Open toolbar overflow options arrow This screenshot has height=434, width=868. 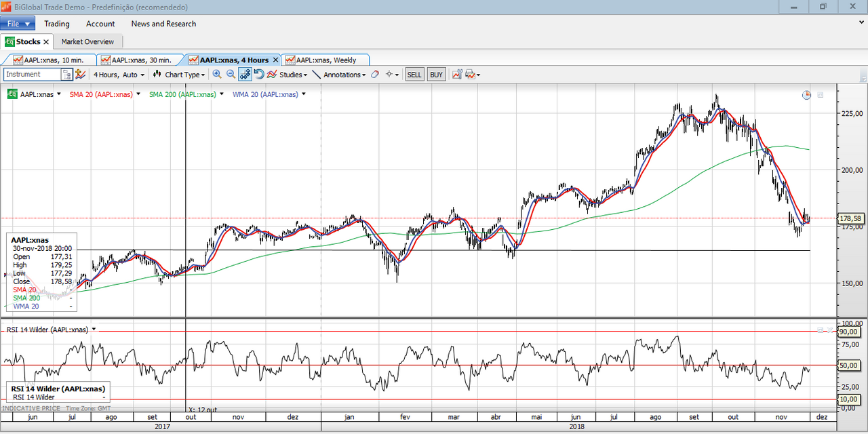pyautogui.click(x=863, y=75)
